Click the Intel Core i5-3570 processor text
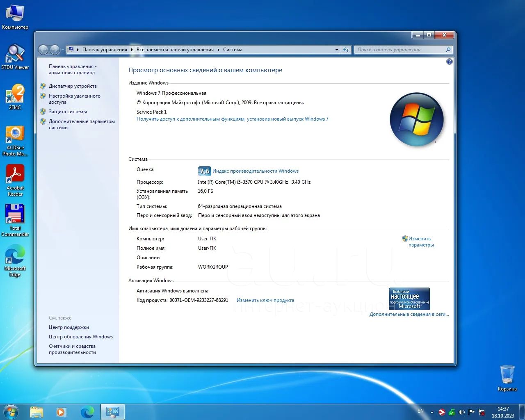The height and width of the screenshot is (420, 525). 254,182
